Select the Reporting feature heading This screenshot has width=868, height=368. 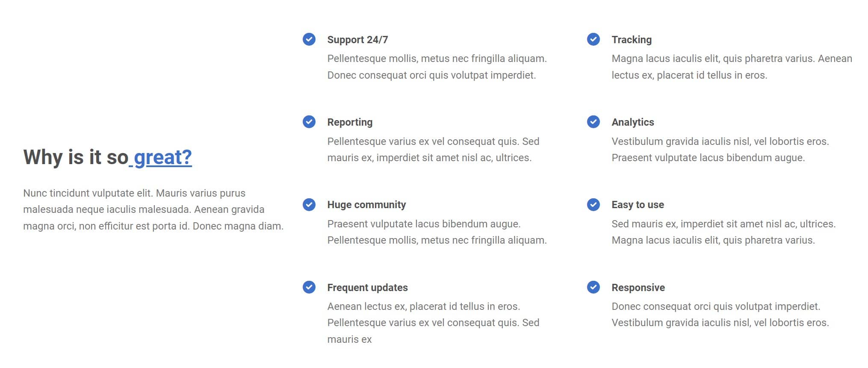[350, 122]
